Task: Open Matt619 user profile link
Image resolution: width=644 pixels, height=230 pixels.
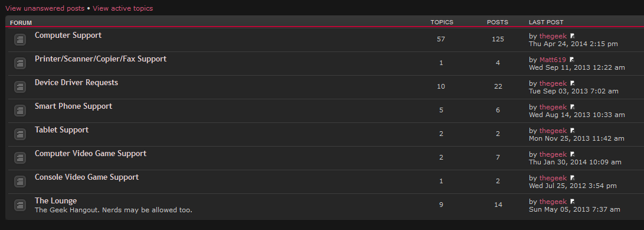Action: [553, 60]
